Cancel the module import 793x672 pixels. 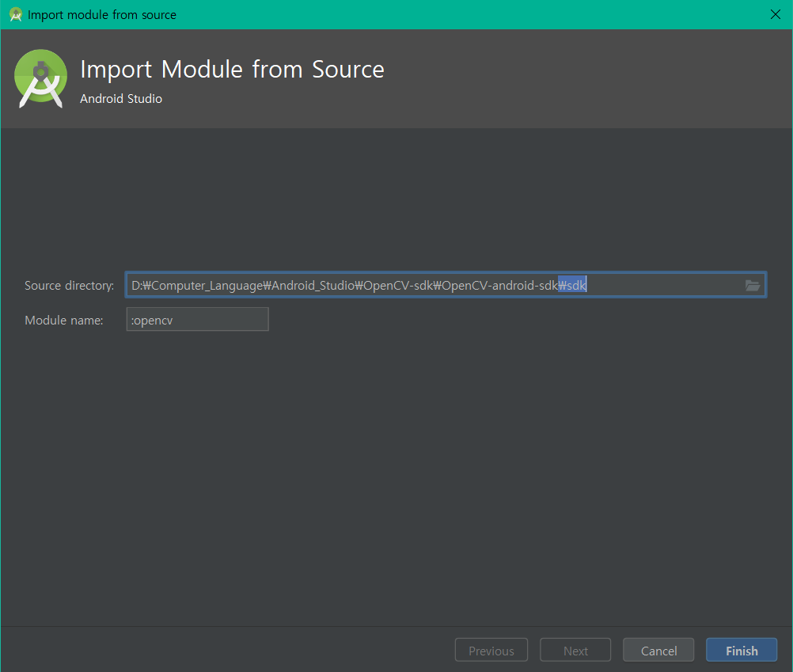(658, 651)
